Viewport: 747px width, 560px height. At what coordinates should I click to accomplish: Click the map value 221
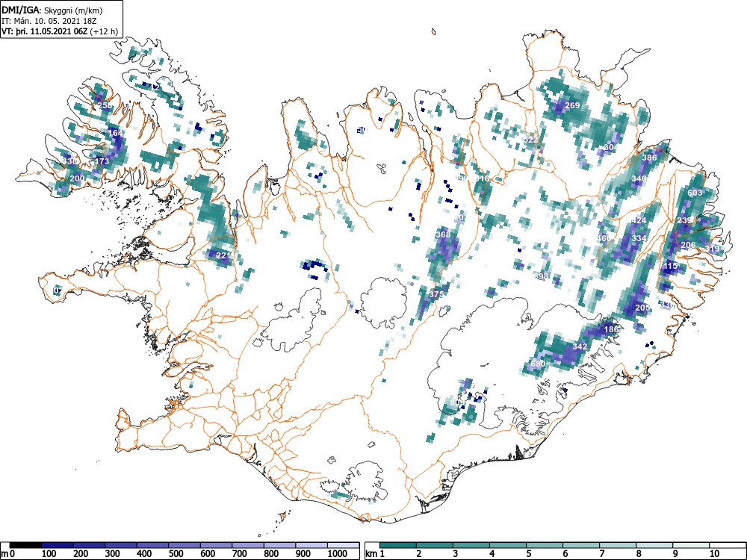coord(223,255)
